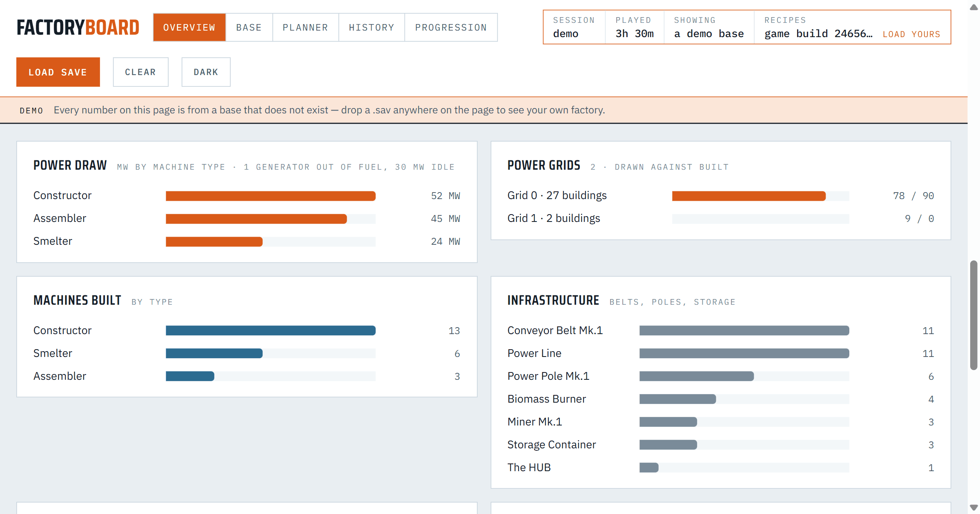Click the '52 MW' value
Image resolution: width=980 pixels, height=514 pixels.
click(445, 196)
